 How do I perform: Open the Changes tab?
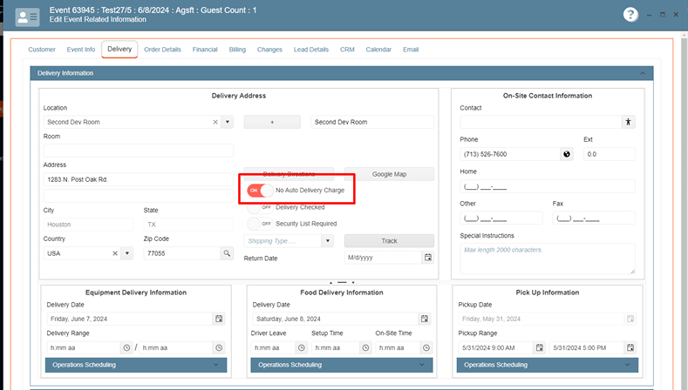(269, 50)
